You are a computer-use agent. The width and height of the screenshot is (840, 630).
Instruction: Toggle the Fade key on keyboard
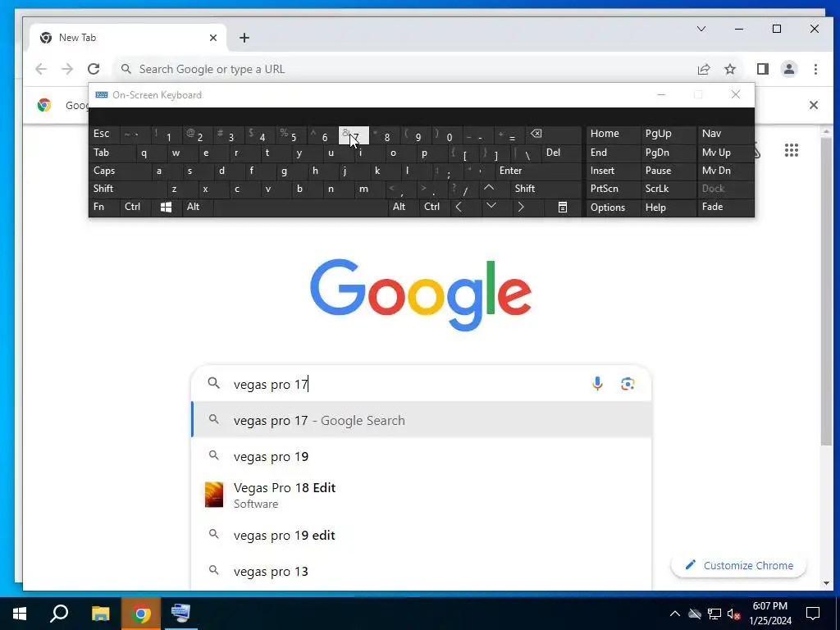click(725, 208)
